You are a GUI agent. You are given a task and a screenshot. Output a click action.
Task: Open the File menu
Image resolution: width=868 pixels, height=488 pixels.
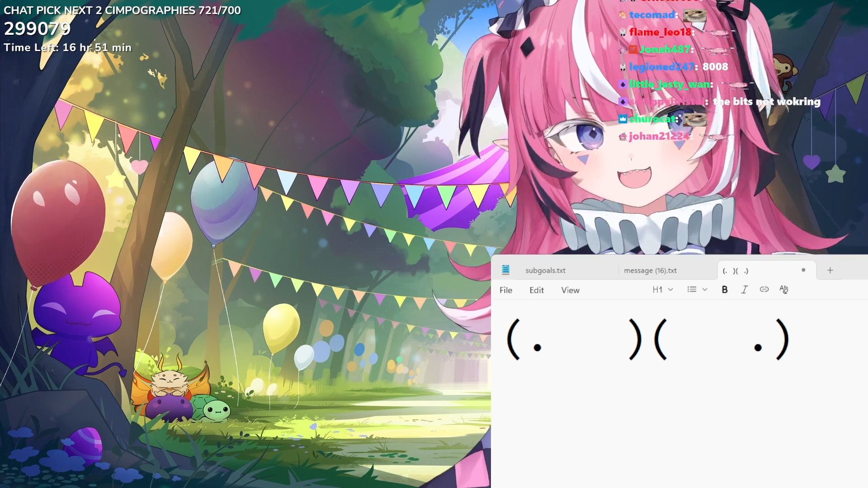point(505,290)
